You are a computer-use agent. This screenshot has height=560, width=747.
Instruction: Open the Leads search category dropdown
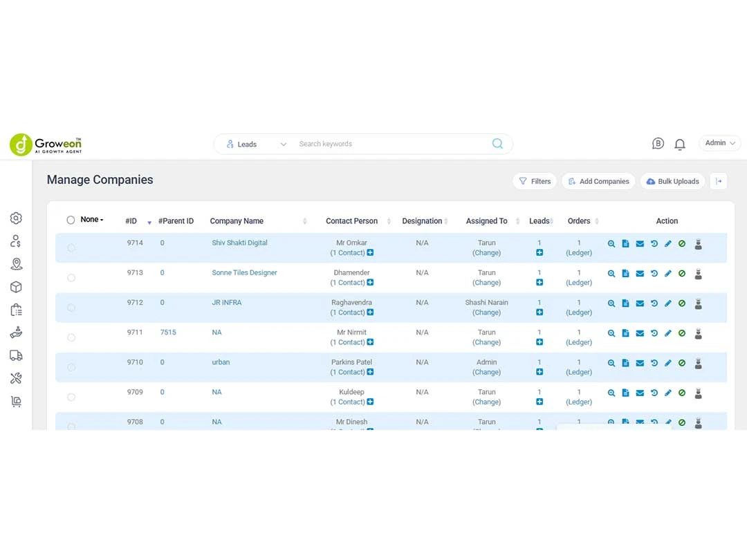(256, 144)
